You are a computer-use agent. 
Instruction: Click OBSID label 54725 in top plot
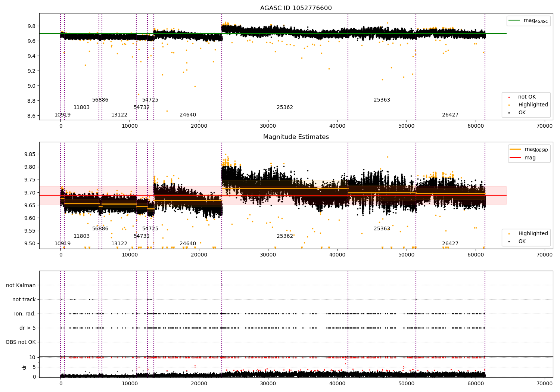click(150, 100)
